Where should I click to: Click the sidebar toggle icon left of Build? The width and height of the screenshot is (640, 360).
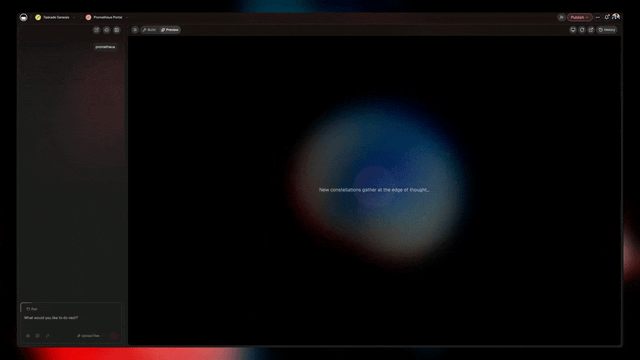[x=135, y=30]
